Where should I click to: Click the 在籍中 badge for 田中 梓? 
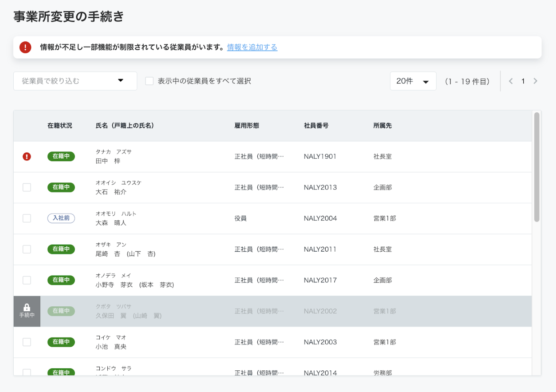(x=61, y=156)
